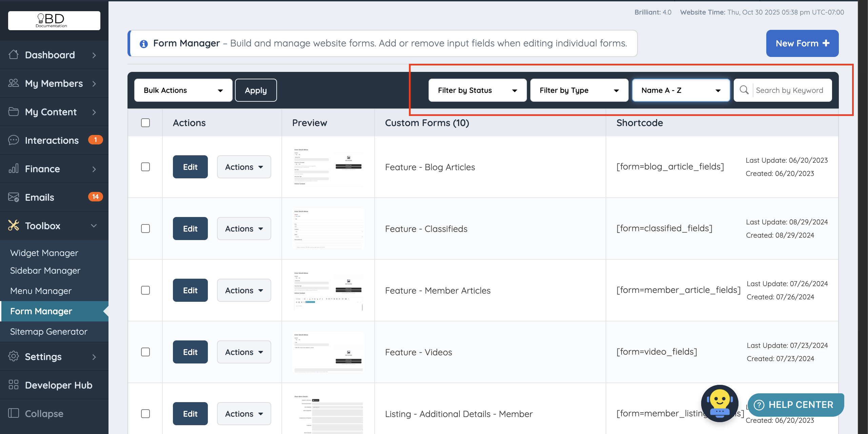Go to Sitemap Generator menu item
Viewport: 868px width, 434px height.
[x=49, y=332]
